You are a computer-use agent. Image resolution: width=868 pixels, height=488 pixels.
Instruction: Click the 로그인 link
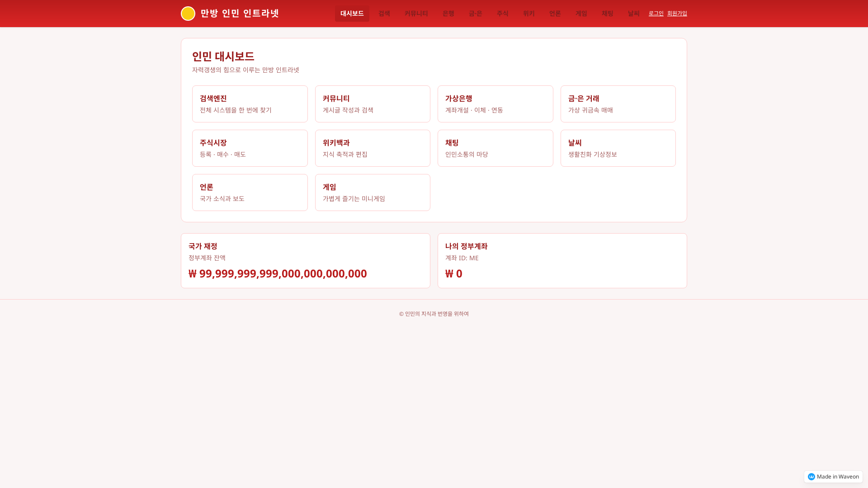[656, 14]
